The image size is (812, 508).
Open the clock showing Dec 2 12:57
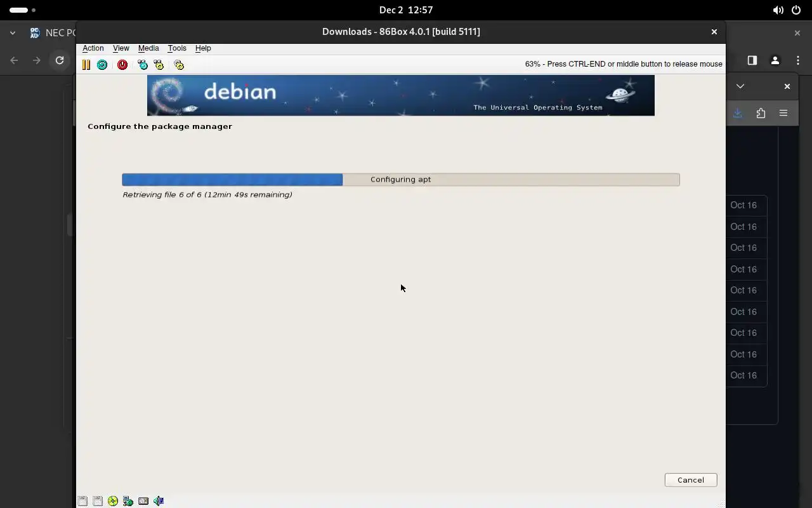pos(406,10)
